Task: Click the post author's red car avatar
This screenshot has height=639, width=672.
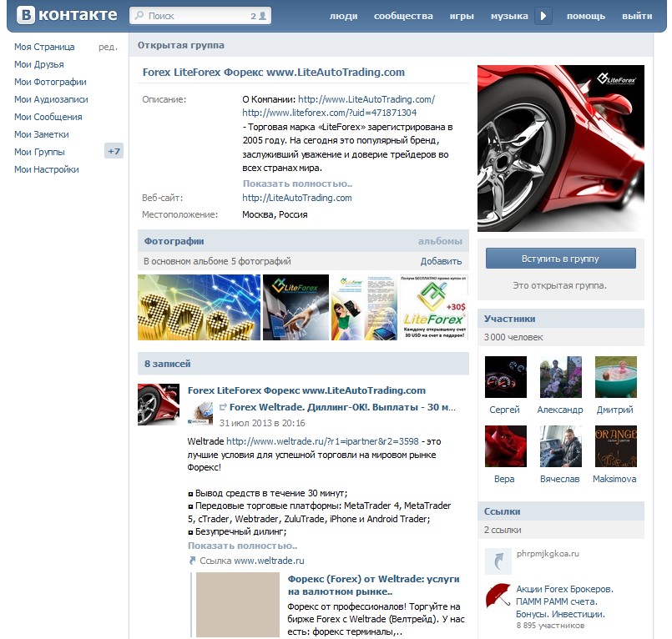Action: pyautogui.click(x=159, y=405)
